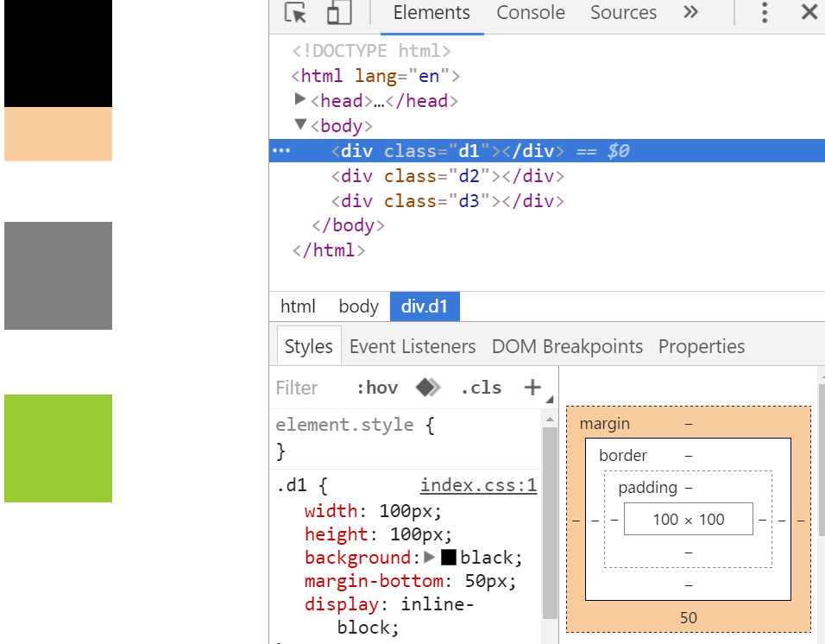Open the Styles pane tab
The image size is (825, 644).
(x=309, y=346)
